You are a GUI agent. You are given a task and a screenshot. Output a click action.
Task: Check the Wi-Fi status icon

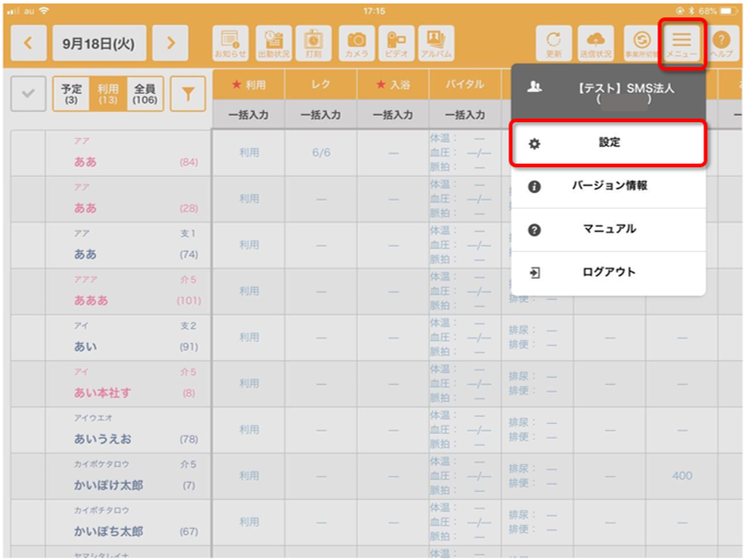44,11
